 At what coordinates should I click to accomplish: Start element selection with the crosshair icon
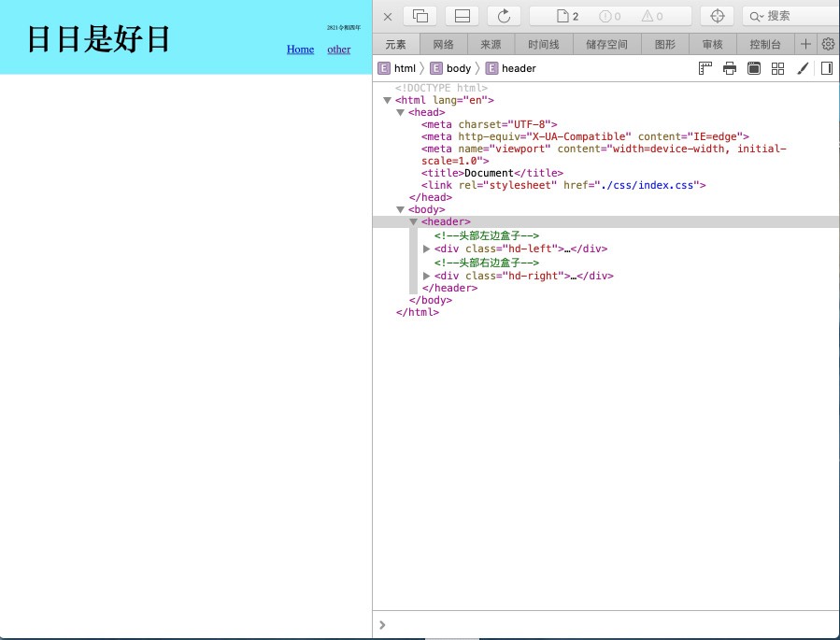pos(717,16)
